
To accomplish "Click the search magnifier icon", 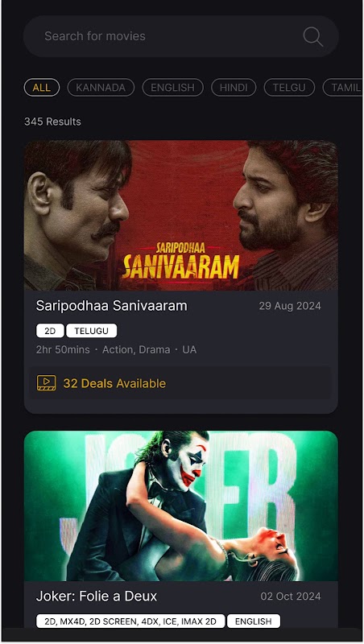I will 313,36.
